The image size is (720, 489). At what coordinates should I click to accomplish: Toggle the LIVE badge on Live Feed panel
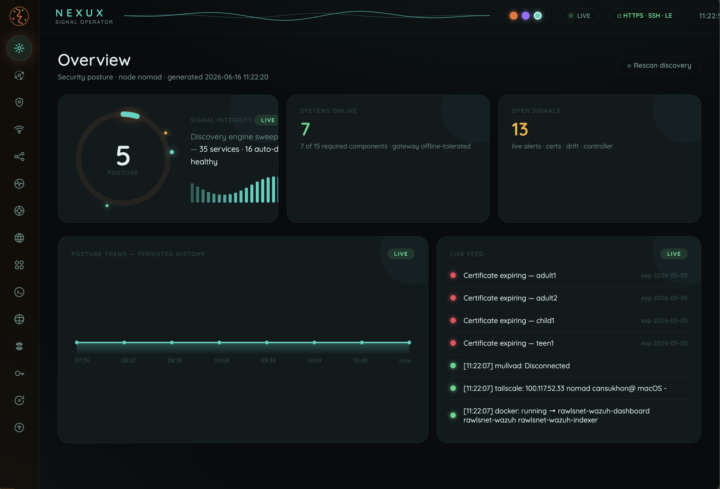click(674, 254)
